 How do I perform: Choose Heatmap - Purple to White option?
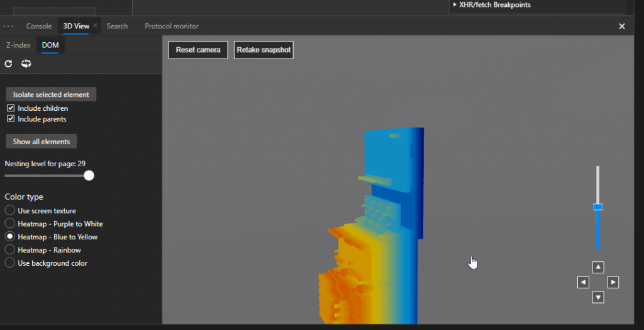(x=10, y=224)
